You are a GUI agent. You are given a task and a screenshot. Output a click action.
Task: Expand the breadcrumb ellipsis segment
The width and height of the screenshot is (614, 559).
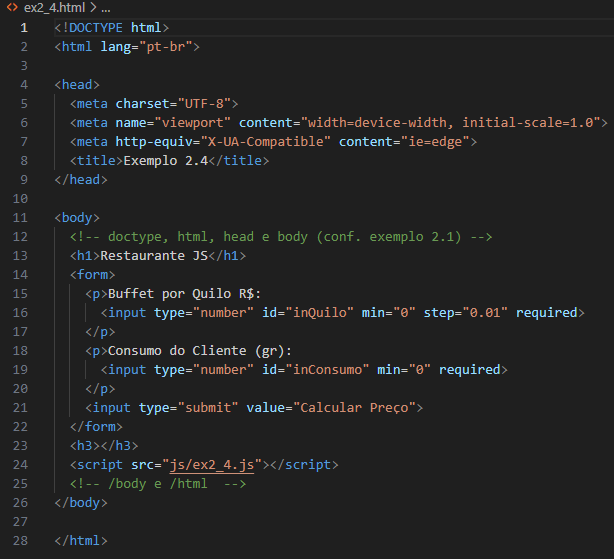[106, 8]
